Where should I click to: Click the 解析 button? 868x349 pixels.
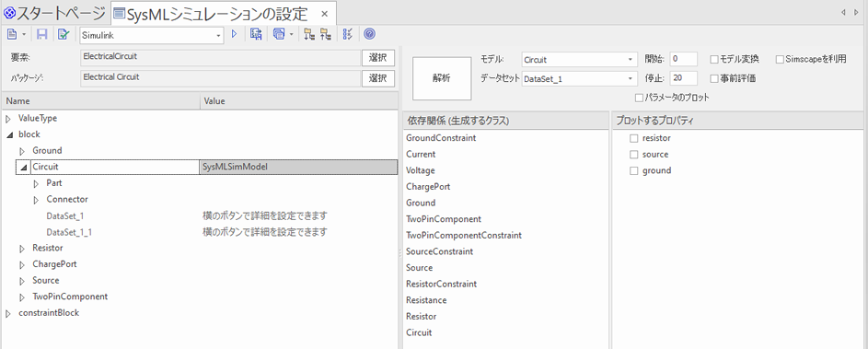(x=442, y=78)
